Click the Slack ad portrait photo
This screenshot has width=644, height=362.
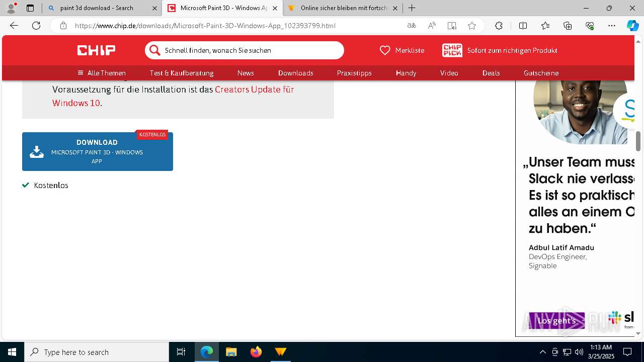(580, 112)
